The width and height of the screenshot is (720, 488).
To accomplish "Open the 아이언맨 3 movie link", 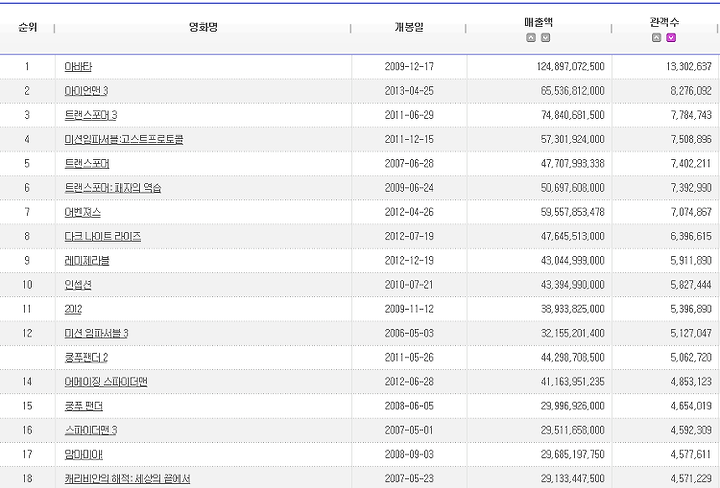I will [x=86, y=91].
